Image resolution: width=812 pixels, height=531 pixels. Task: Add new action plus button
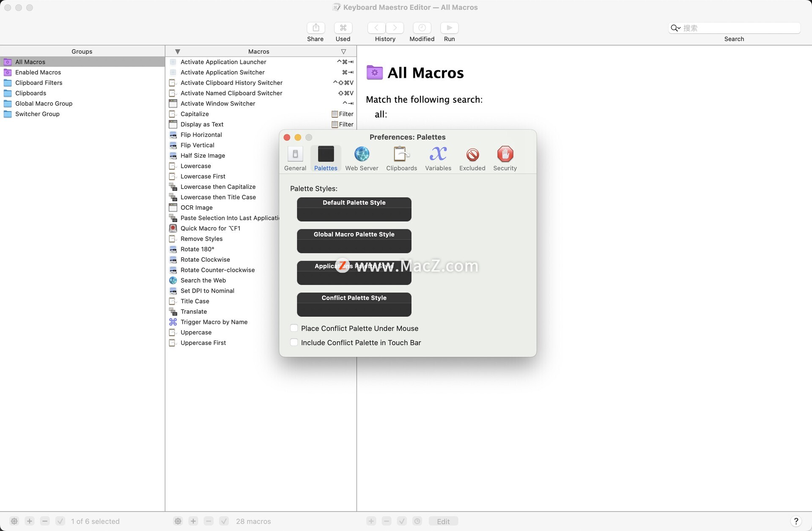371,521
